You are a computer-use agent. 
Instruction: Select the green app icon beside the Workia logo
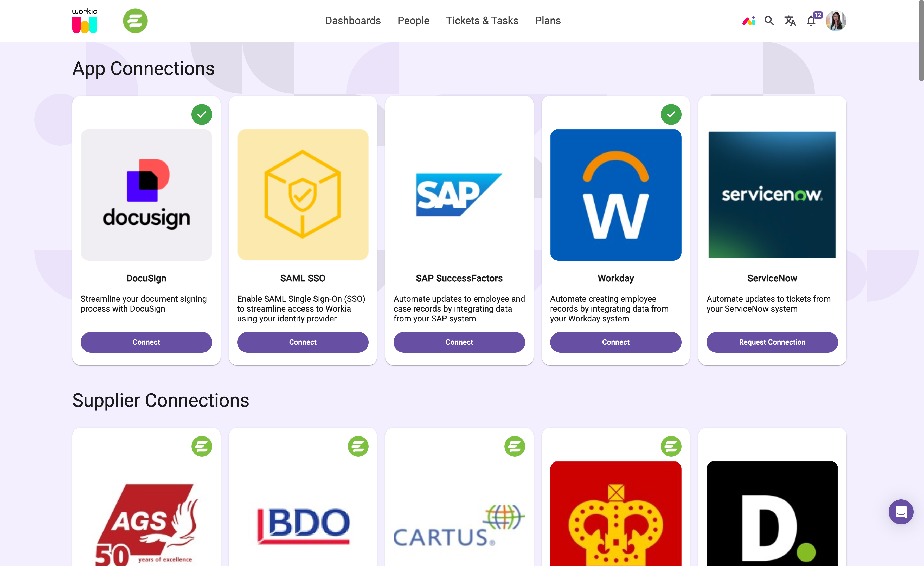[135, 21]
